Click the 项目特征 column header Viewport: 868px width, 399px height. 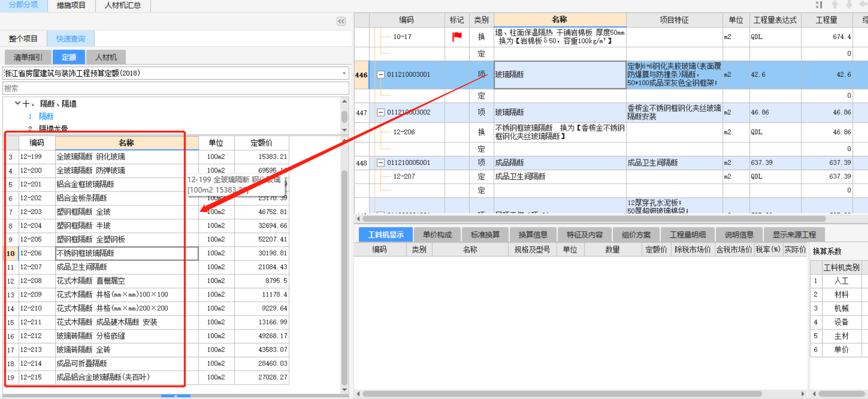pos(674,20)
